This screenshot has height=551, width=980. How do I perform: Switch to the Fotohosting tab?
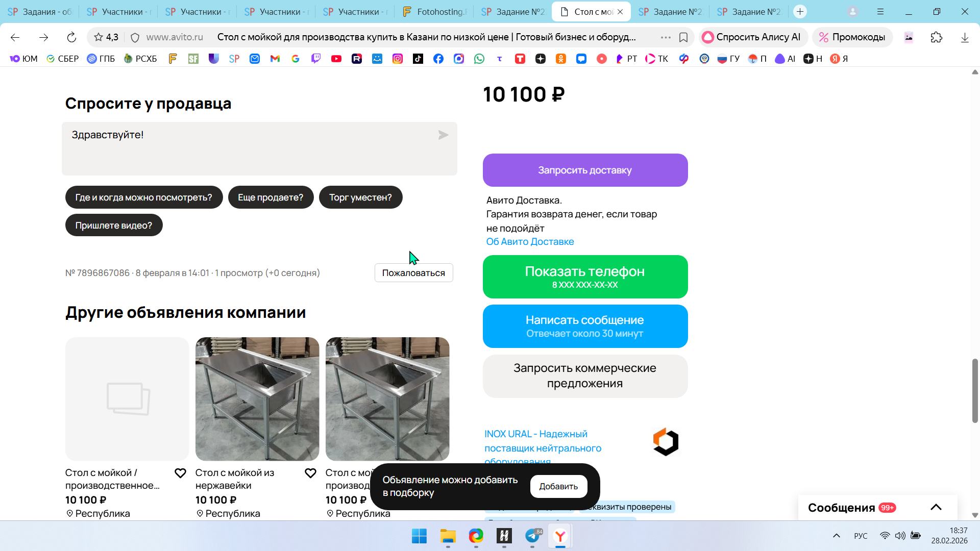[435, 12]
